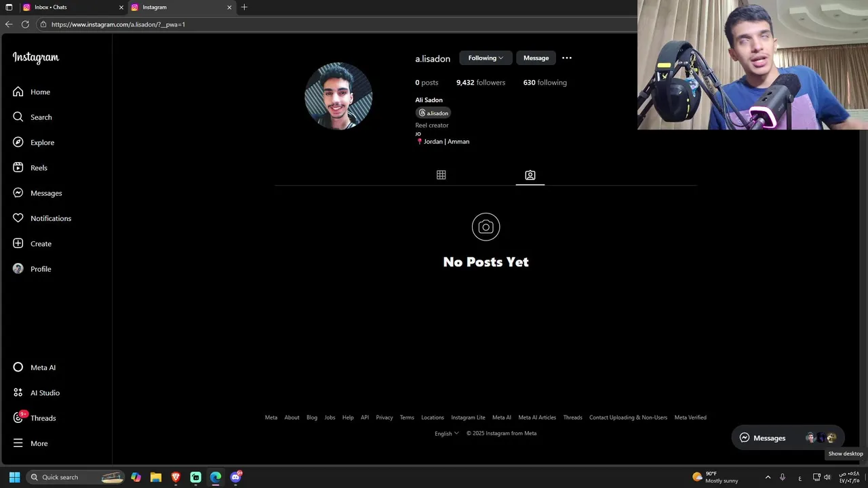This screenshot has width=868, height=488.
Task: Switch to the posts grid tab
Action: tap(441, 175)
